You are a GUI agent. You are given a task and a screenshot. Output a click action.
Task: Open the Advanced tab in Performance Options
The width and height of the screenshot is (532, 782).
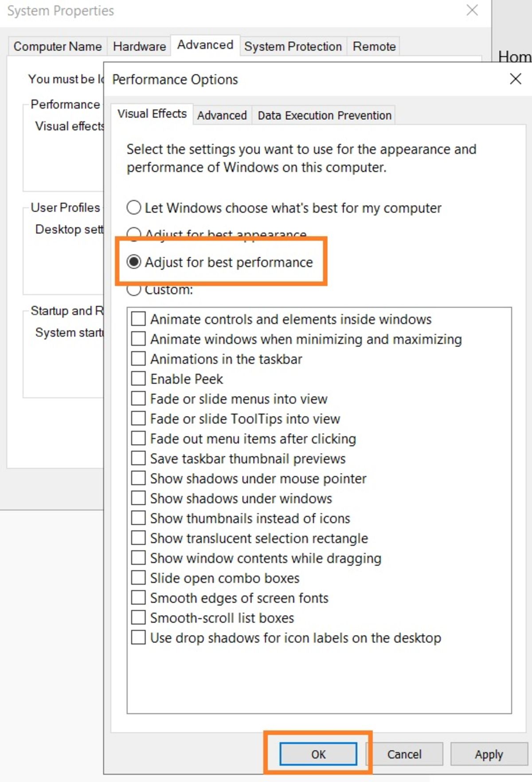click(x=222, y=115)
